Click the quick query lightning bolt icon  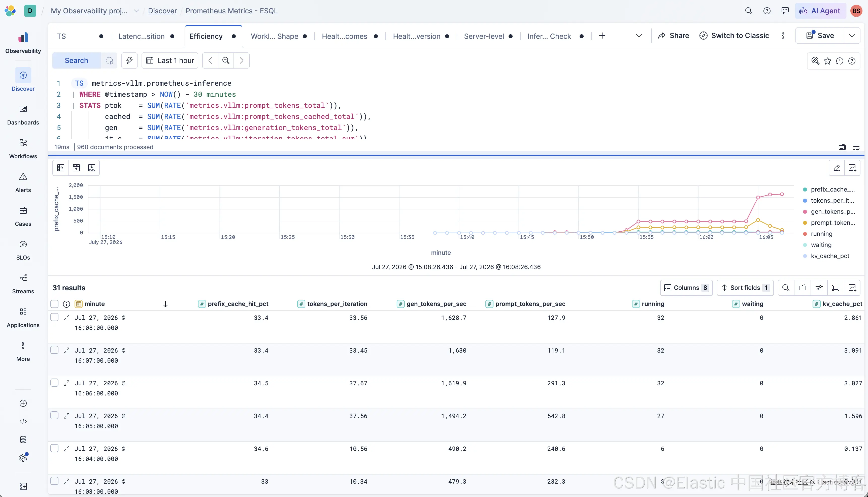click(x=129, y=60)
